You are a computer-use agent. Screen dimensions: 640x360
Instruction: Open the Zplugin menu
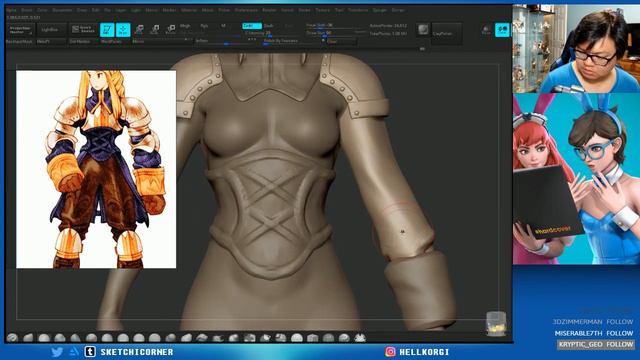pyautogui.click(x=380, y=10)
